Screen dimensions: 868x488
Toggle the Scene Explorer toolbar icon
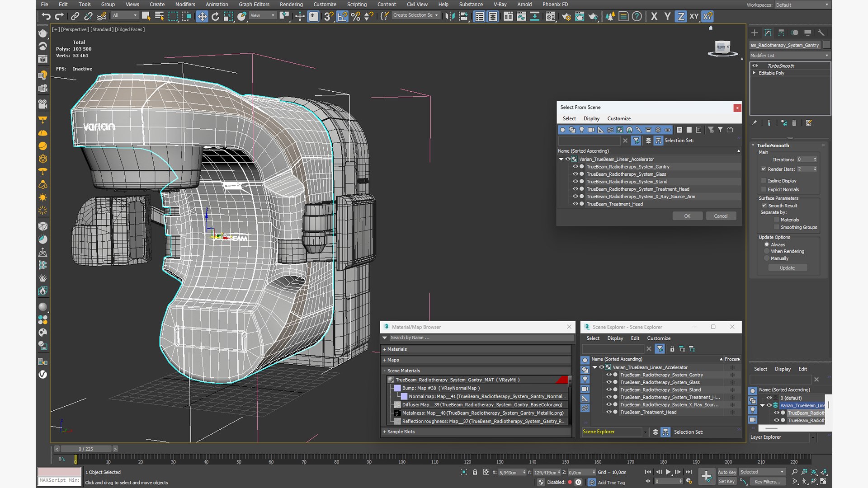(x=480, y=17)
